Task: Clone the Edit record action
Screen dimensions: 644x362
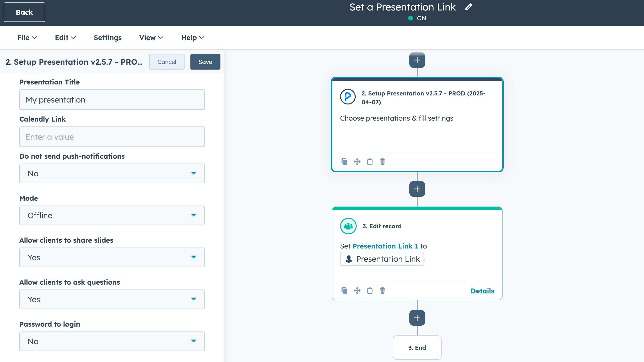Action: coord(344,290)
